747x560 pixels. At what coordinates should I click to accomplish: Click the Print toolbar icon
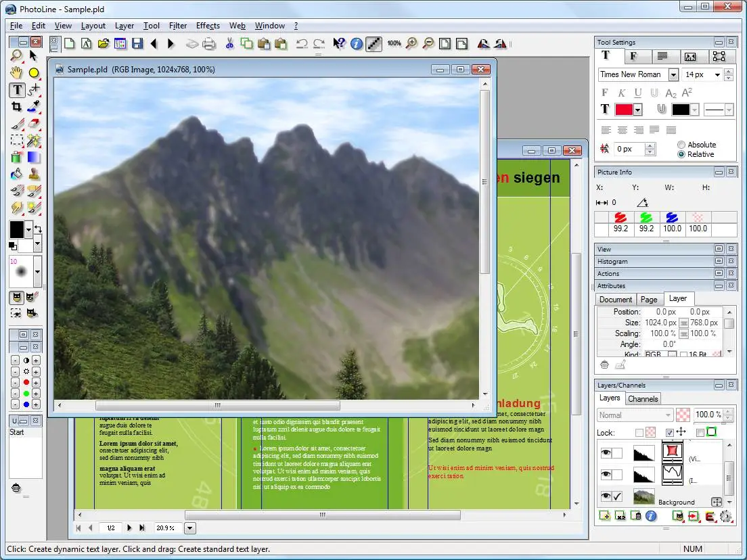click(209, 44)
